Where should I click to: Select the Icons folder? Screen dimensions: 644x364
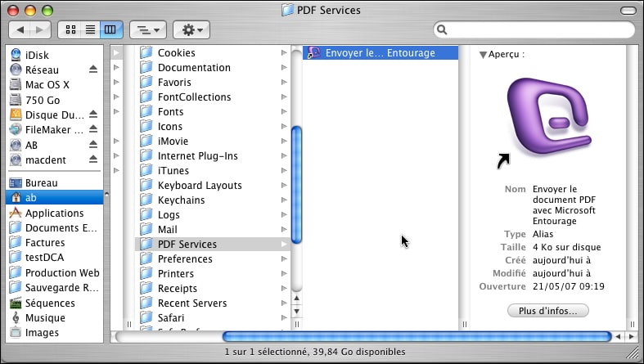tap(212, 127)
